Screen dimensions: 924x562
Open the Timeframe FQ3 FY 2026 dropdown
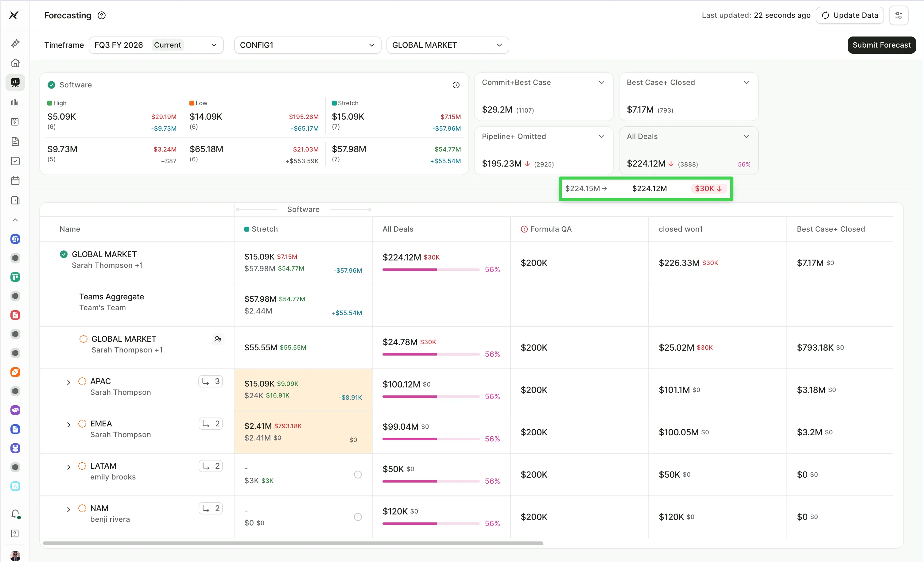tap(156, 45)
